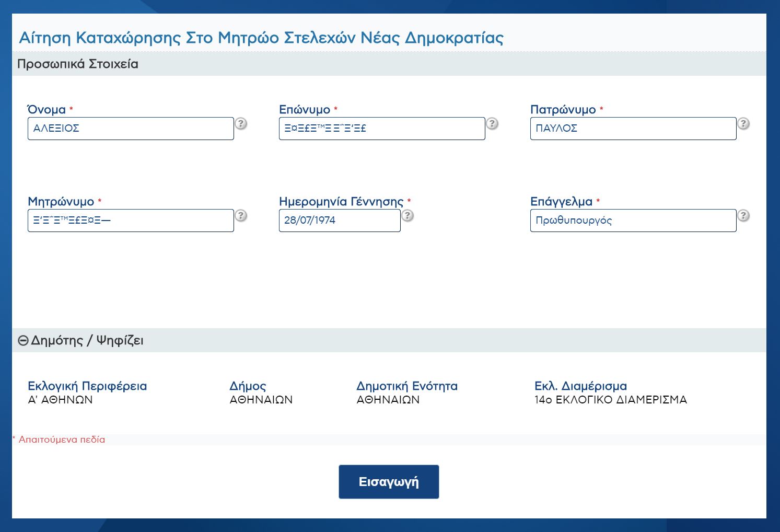Click the Επάγγελμα field showing Πρωθυπουργός
This screenshot has height=532, width=780.
point(633,221)
